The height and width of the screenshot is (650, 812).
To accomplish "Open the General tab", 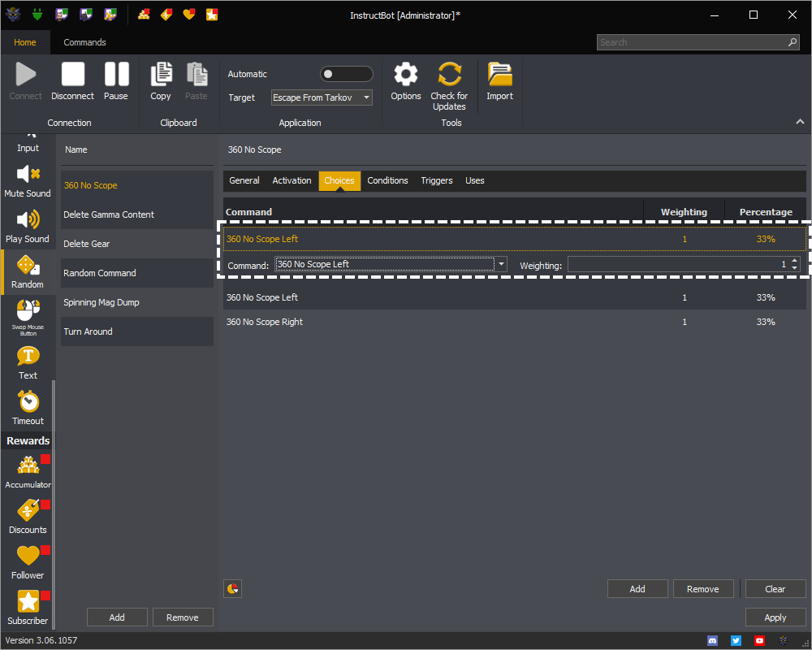I will pos(244,181).
